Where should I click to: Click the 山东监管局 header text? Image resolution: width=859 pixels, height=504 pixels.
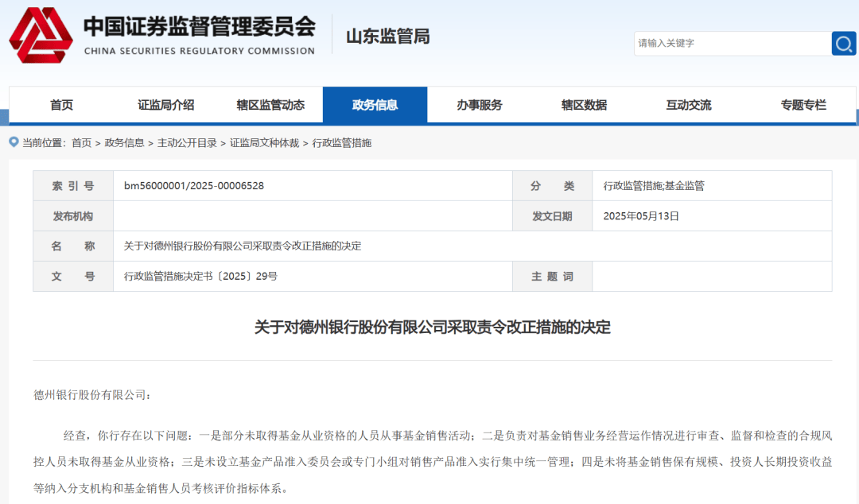coord(388,37)
